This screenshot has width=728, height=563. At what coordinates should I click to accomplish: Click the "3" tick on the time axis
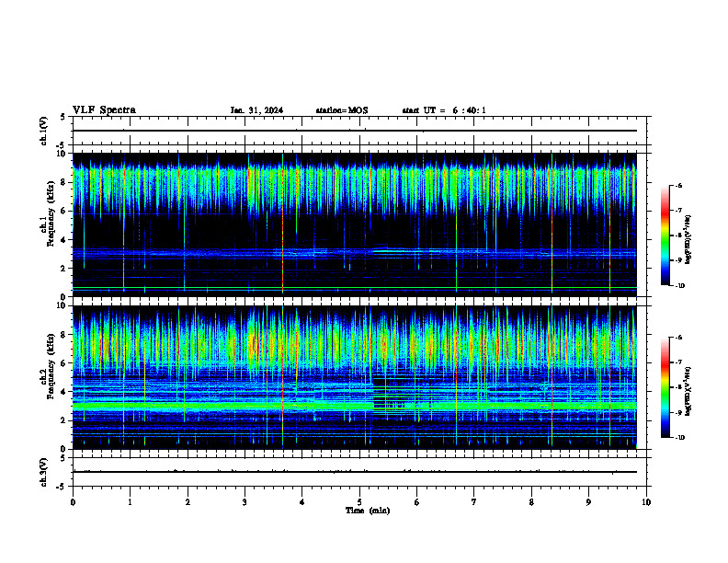(245, 502)
